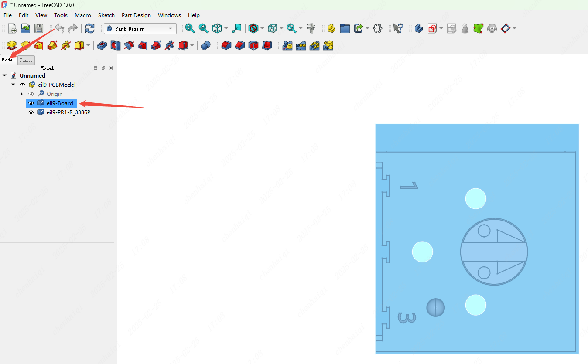Click the Fillet tool icon
The height and width of the screenshot is (364, 588).
226,45
